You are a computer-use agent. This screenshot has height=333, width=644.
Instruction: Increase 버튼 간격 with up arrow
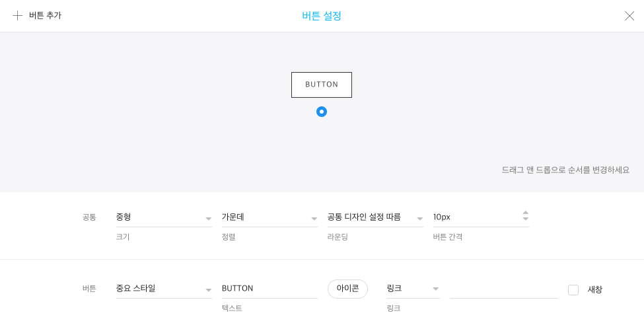(x=525, y=213)
